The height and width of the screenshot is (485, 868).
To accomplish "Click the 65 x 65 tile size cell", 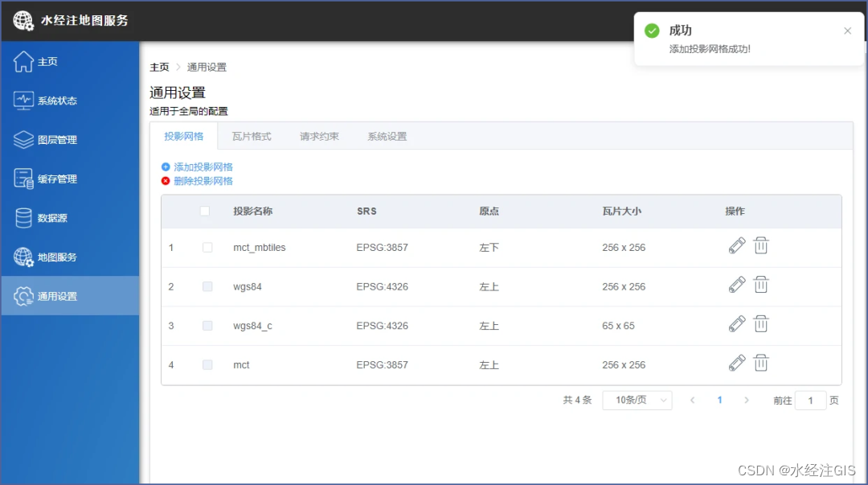I will (618, 326).
